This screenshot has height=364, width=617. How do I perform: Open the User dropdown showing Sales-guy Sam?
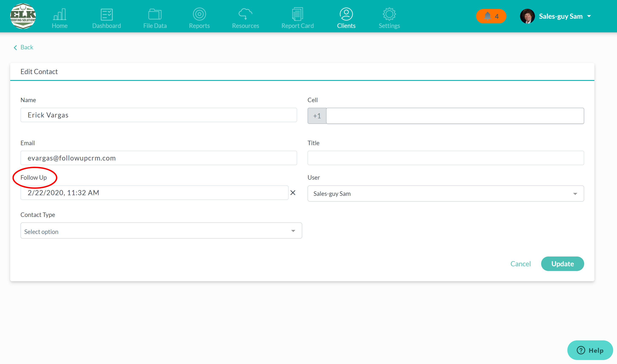point(446,193)
